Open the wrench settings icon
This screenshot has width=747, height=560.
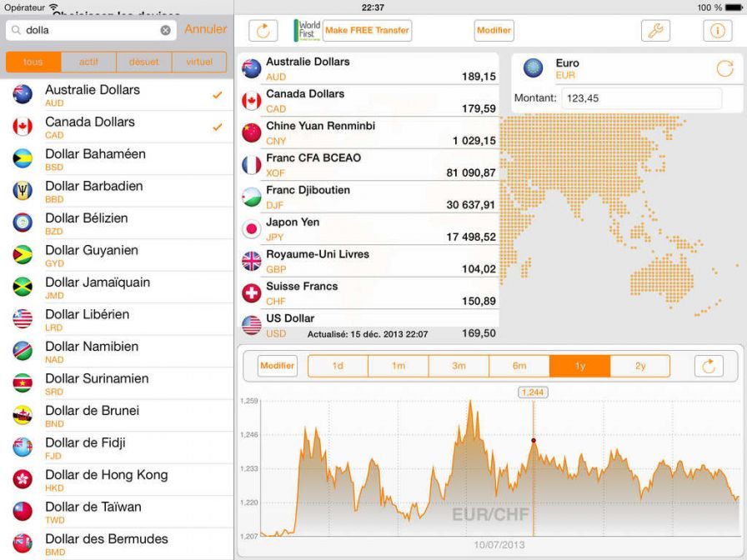655,31
